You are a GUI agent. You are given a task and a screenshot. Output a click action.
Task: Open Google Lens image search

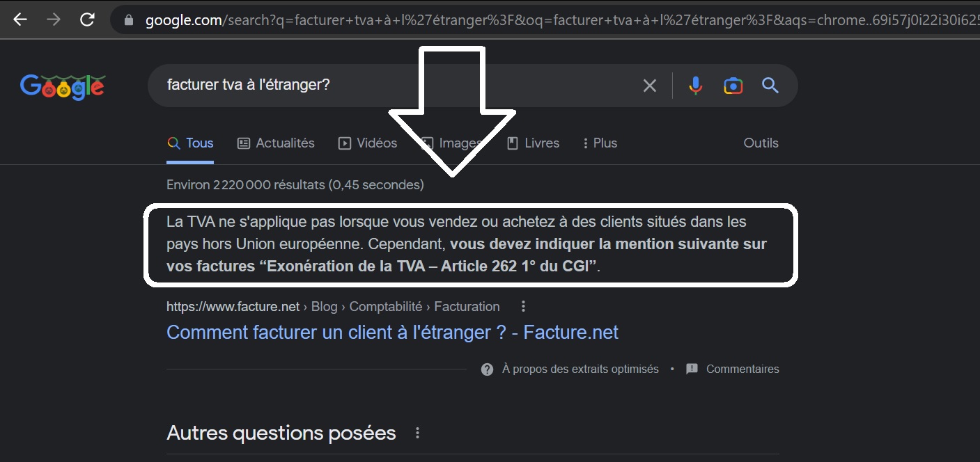click(733, 86)
